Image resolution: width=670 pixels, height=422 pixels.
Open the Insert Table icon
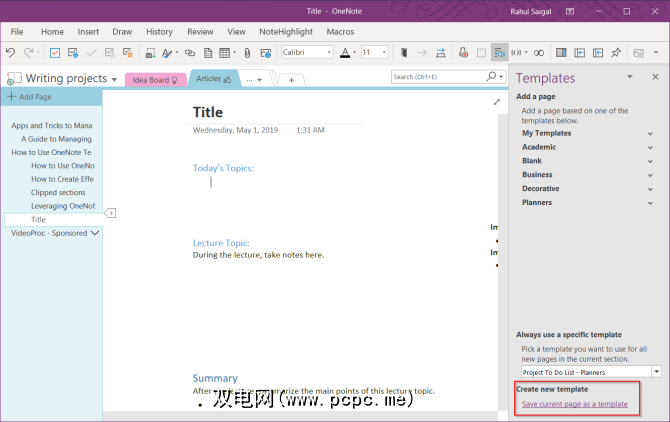[226, 52]
